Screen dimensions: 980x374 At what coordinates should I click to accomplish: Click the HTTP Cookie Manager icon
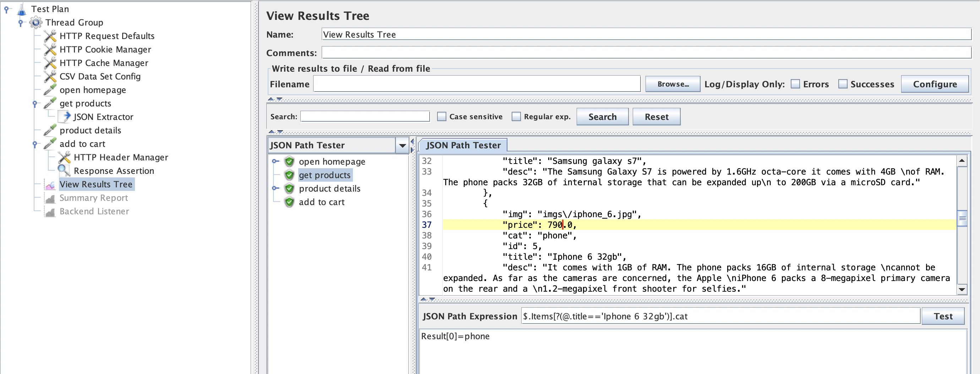pyautogui.click(x=50, y=49)
